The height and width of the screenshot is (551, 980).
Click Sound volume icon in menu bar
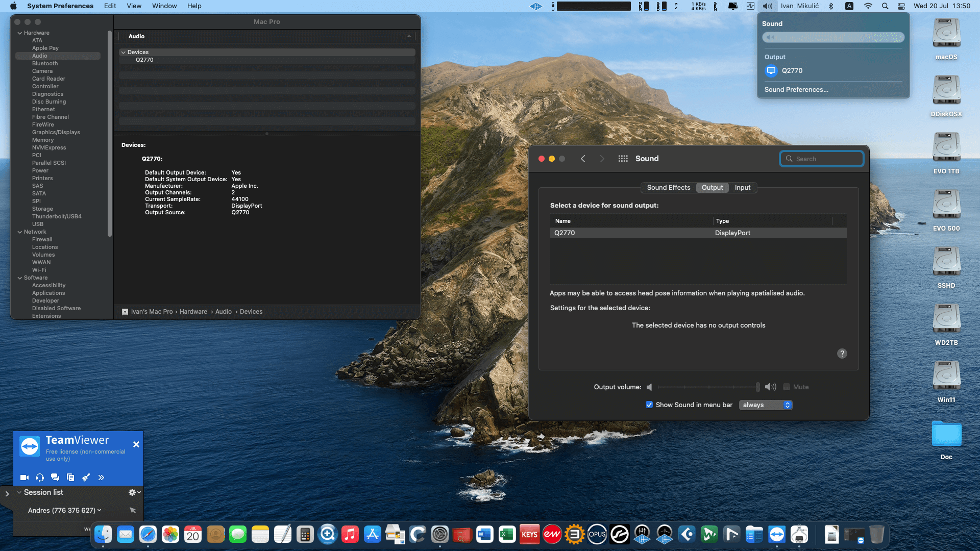768,6
